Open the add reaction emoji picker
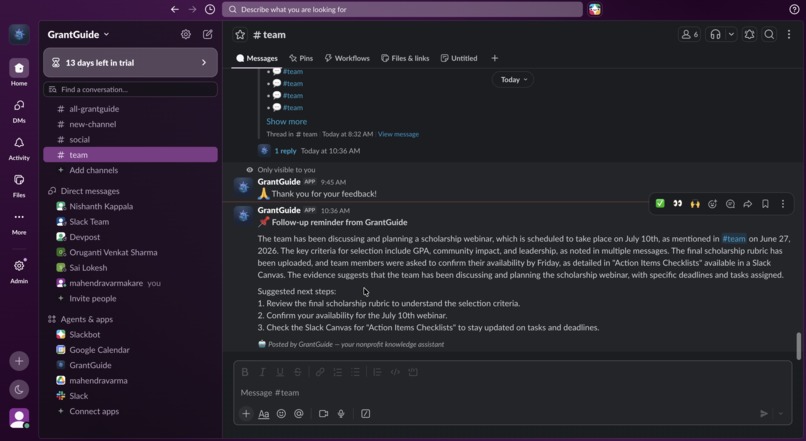Viewport: 806px width, 441px height. 712,204
